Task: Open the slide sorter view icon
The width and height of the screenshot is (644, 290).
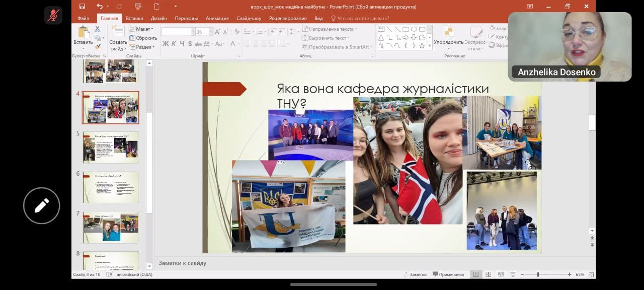Action: coord(488,274)
